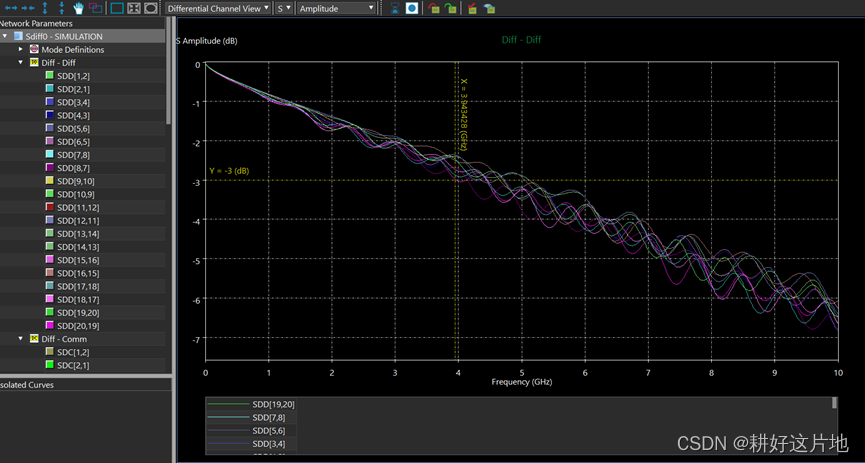865x463 pixels.
Task: Select Sdiff0 - SIMULATION row
Action: pyautogui.click(x=83, y=36)
